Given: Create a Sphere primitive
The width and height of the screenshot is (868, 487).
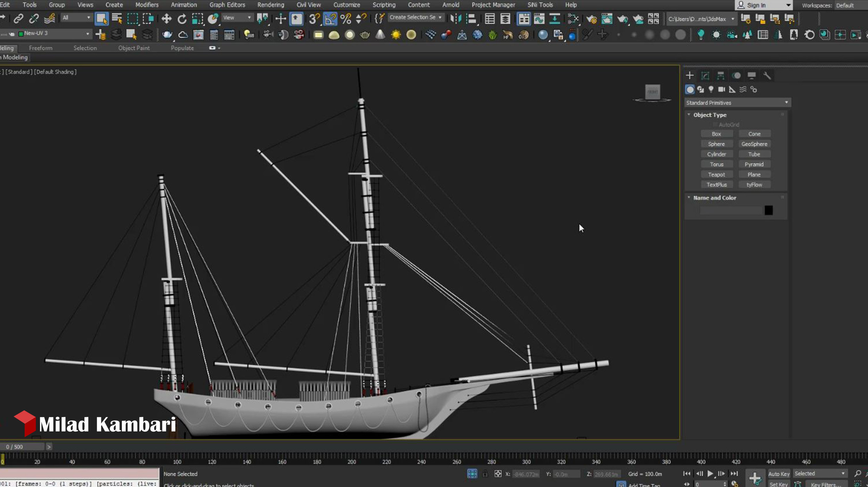Looking at the screenshot, I should 717,144.
